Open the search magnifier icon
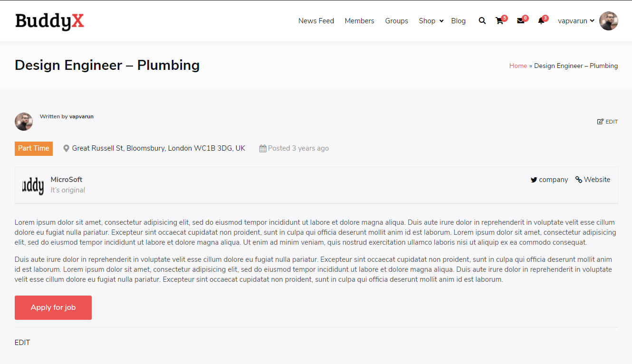The width and height of the screenshot is (632, 364). pos(482,21)
